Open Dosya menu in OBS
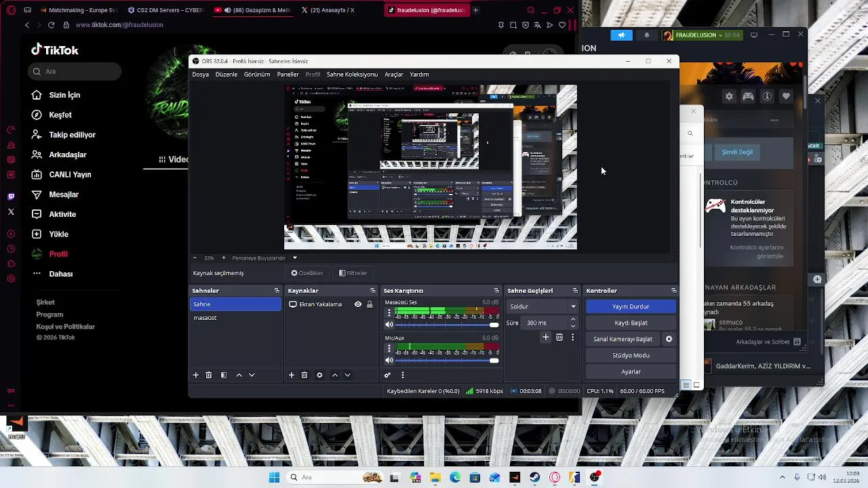 pos(200,75)
